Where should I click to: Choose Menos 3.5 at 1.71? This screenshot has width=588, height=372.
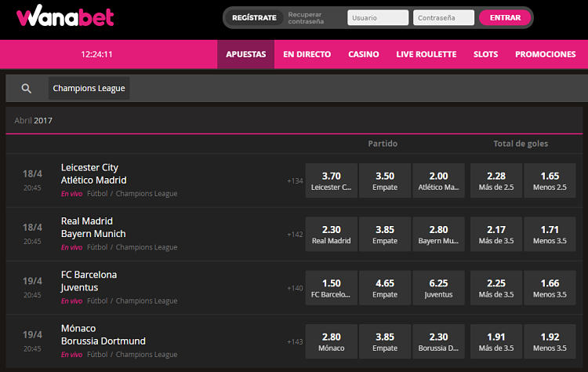pos(550,234)
